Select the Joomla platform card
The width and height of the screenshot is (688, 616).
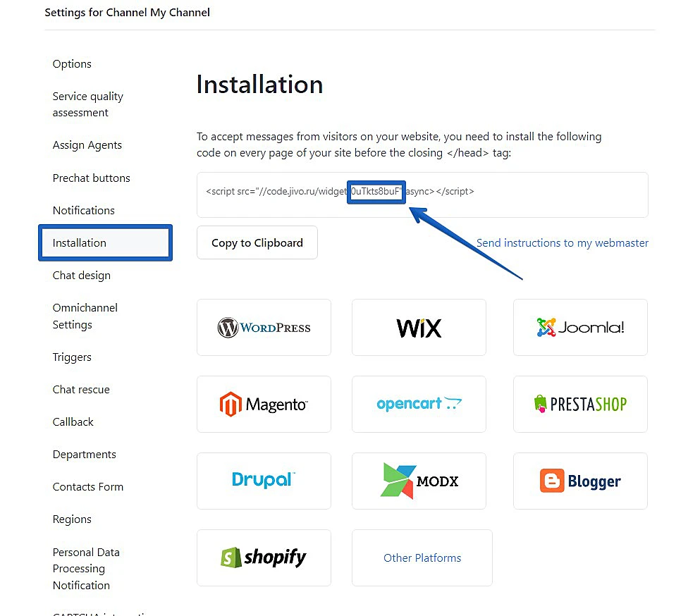[x=580, y=327]
